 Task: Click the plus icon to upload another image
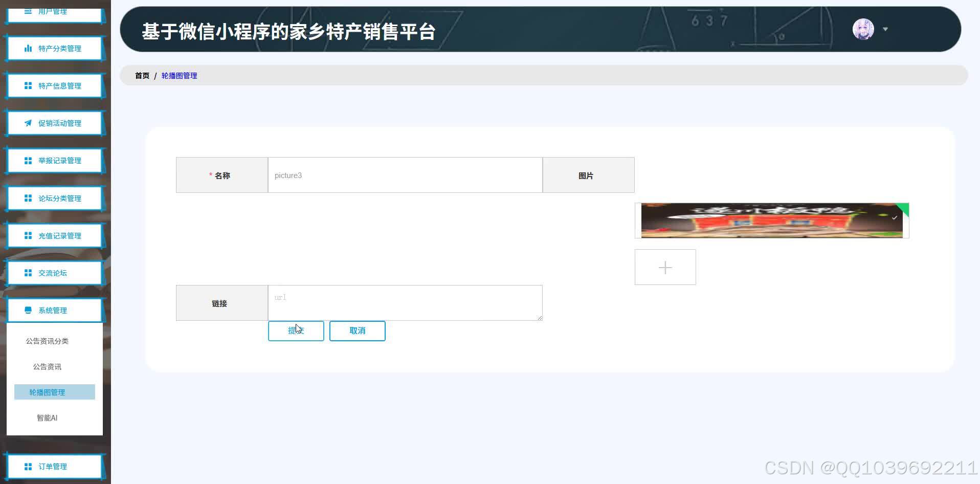click(x=664, y=267)
